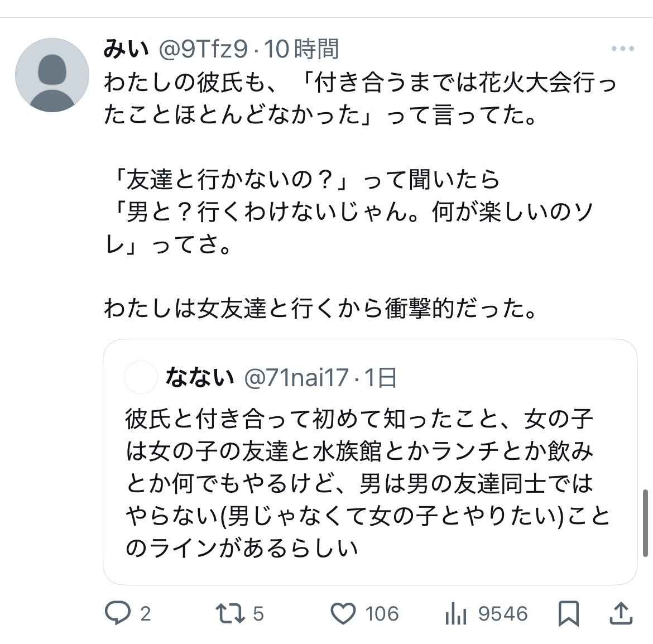
Task: Click the quoted handle @71nai17
Action: [x=296, y=378]
